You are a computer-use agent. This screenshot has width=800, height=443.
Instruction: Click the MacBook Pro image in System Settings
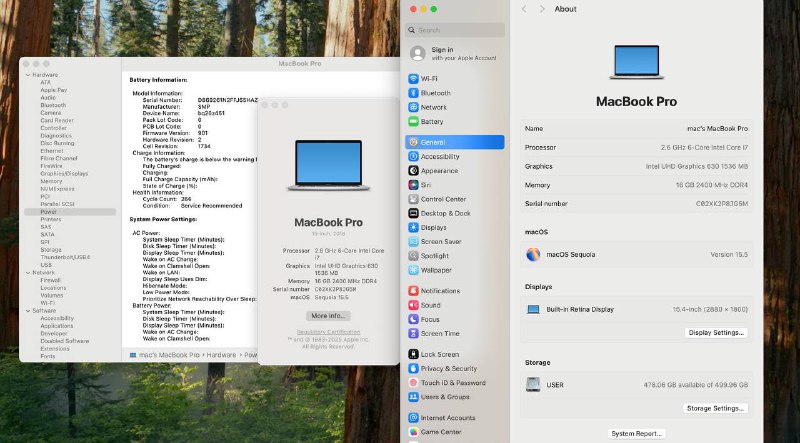(x=636, y=62)
